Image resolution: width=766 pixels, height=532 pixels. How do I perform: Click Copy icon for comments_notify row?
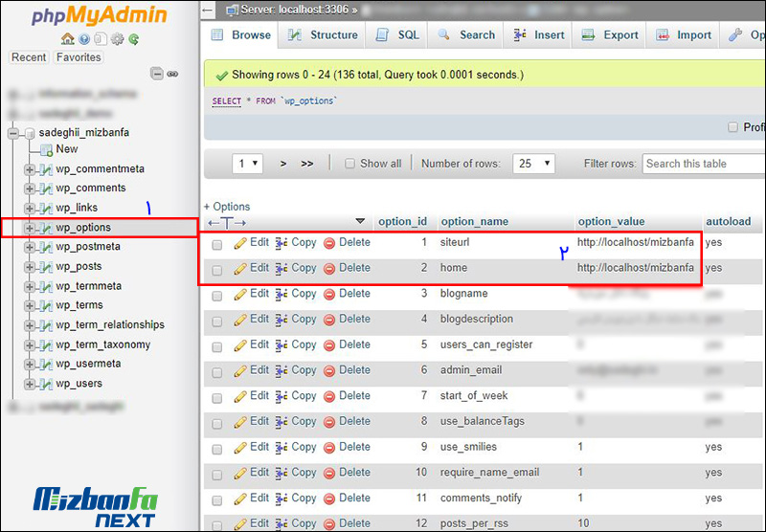[282, 499]
